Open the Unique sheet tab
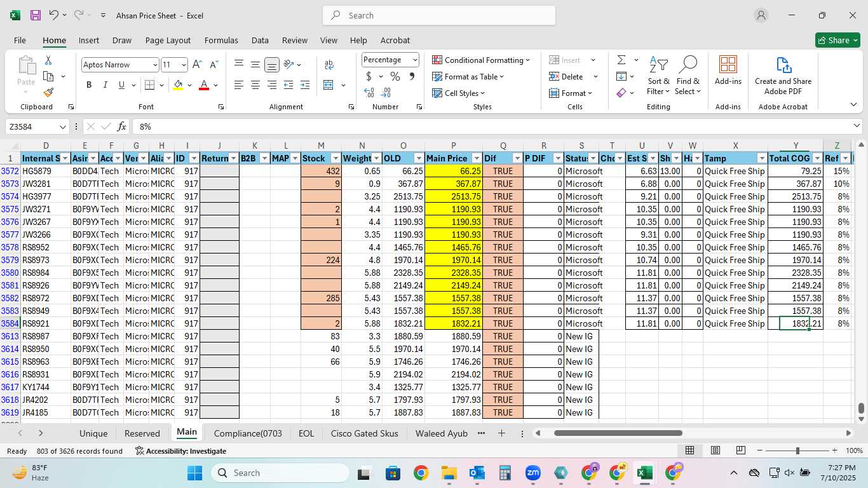Image resolution: width=868 pixels, height=488 pixels. pos(93,433)
